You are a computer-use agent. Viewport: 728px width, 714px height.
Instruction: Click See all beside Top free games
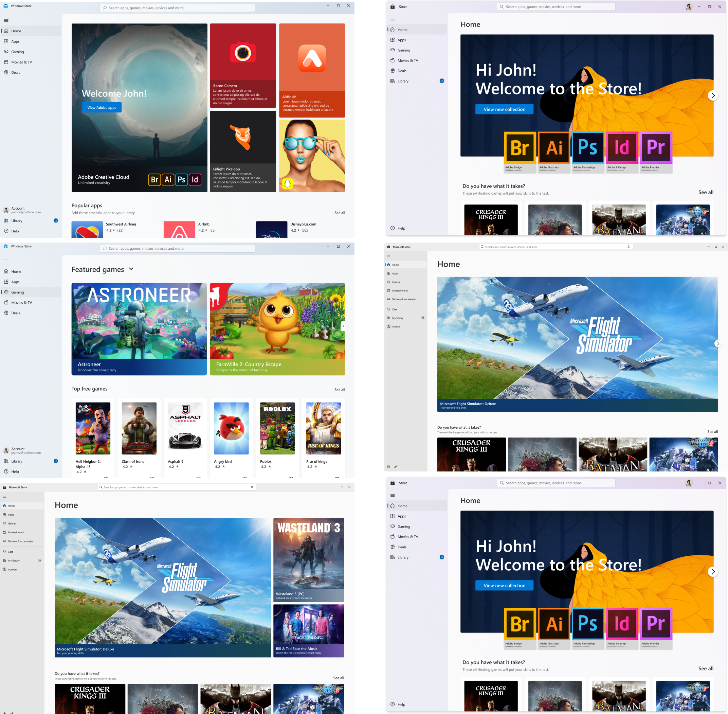point(339,390)
